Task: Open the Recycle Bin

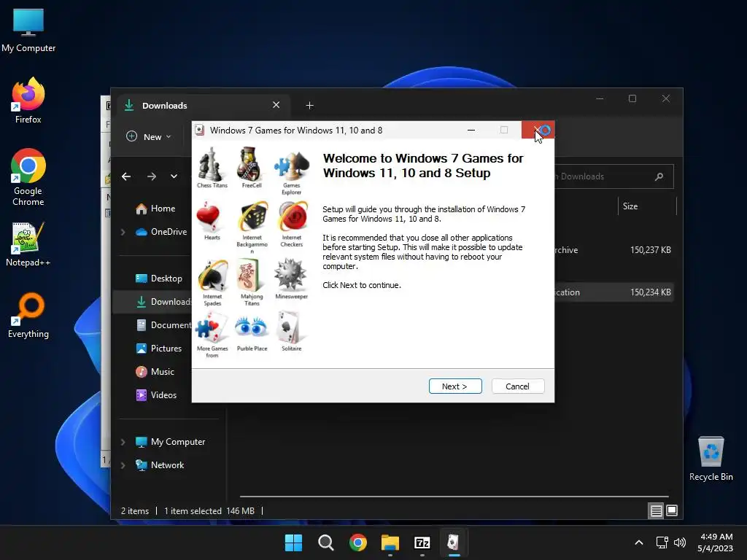Action: click(x=711, y=459)
